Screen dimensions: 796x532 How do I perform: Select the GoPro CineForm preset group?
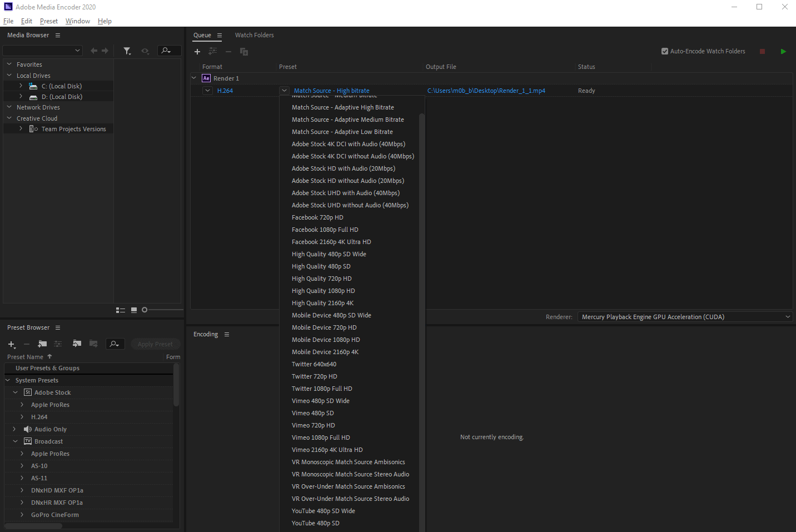(55, 515)
